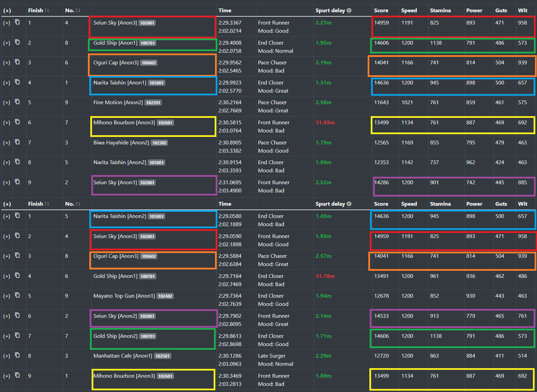
Task: Copy the row with time 2:29.9562
Action: click(17, 62)
